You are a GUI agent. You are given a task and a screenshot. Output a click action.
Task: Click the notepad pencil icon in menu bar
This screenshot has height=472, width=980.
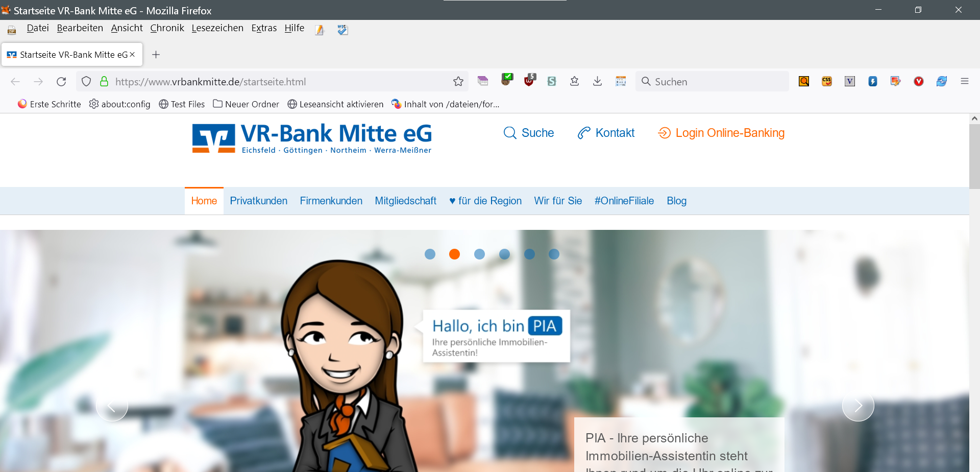(x=320, y=30)
